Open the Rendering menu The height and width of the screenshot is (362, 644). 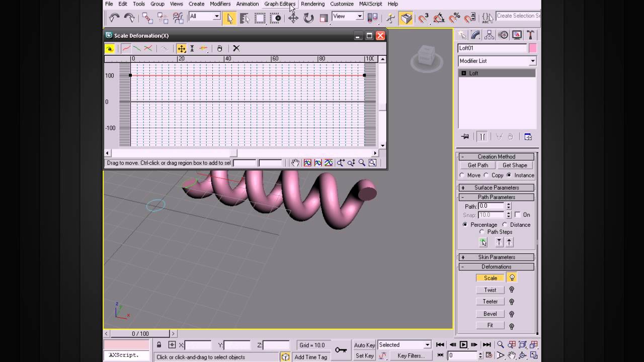pos(312,4)
